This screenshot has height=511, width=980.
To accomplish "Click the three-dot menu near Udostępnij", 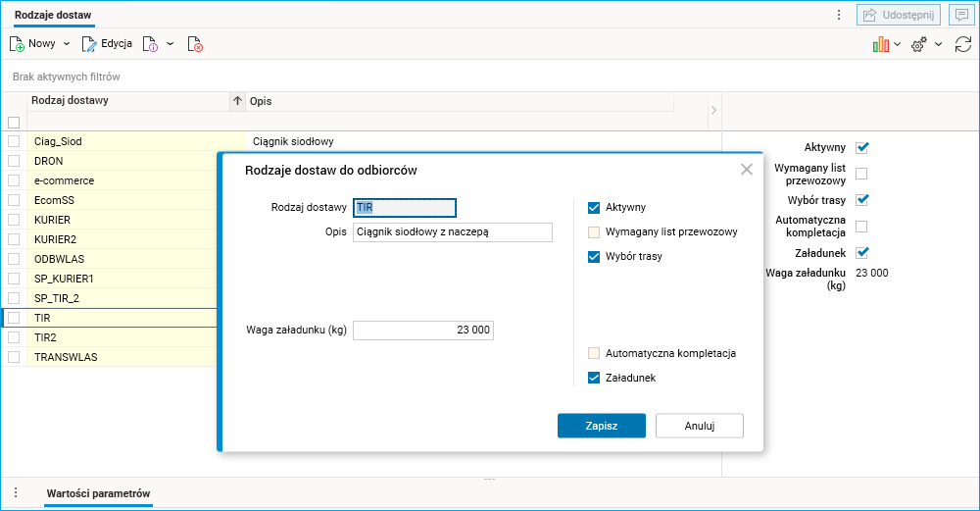I will point(839,15).
